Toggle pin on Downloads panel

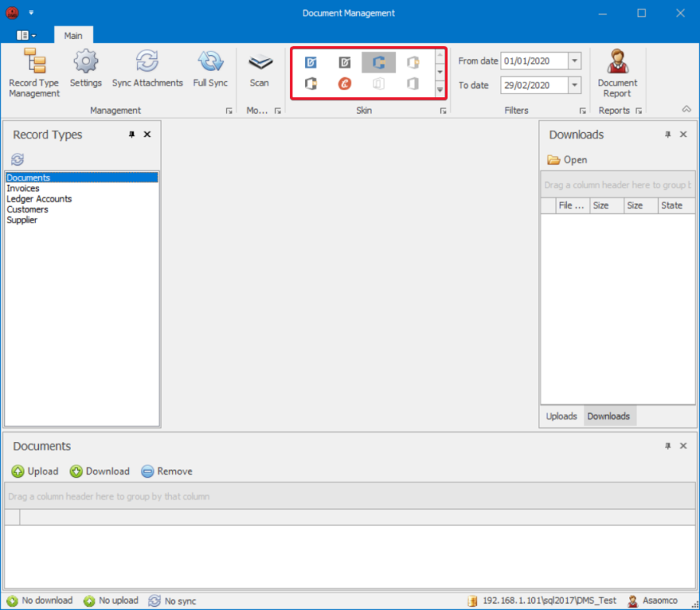point(667,135)
